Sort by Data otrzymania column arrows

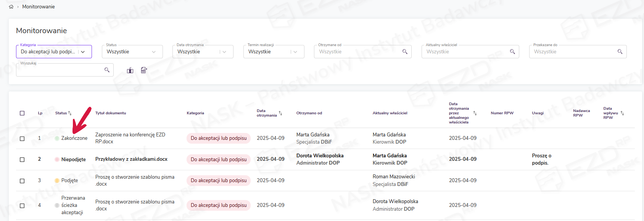tap(280, 113)
